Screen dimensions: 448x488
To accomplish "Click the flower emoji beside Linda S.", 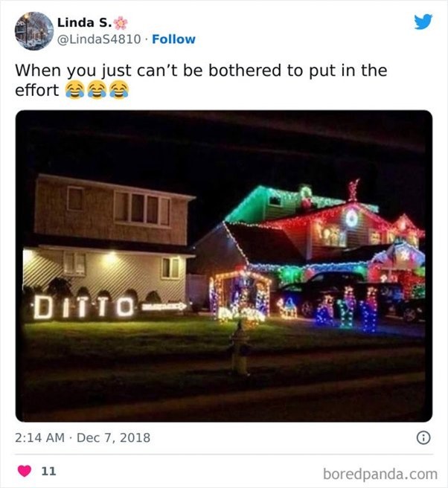I will click(121, 23).
